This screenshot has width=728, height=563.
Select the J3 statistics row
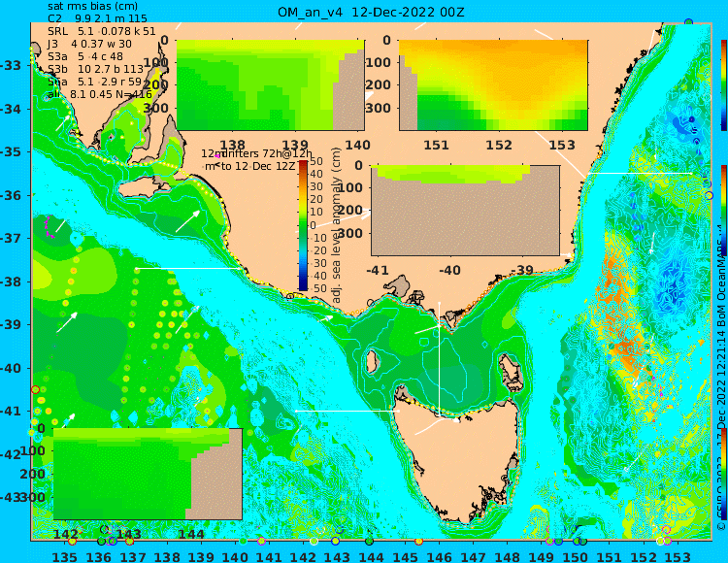tap(89, 44)
